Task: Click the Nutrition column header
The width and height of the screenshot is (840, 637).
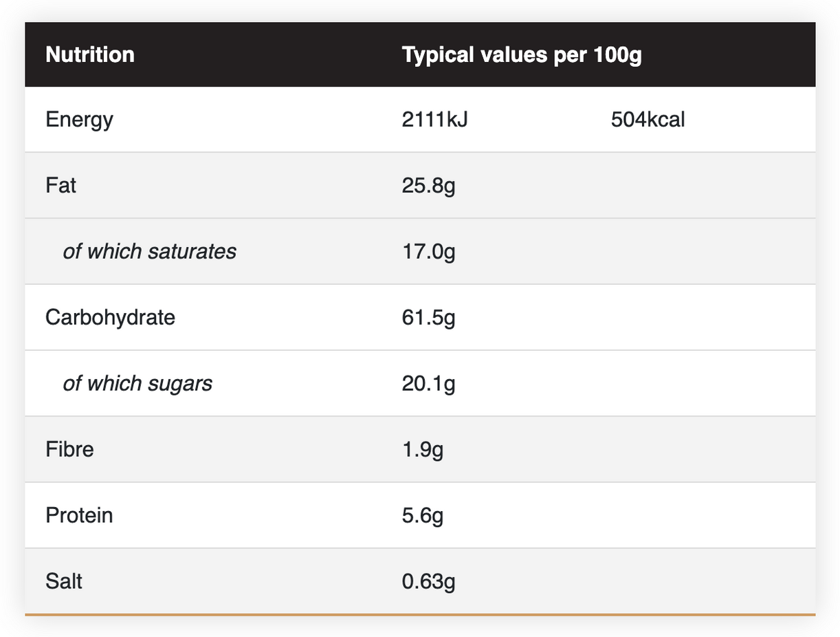Action: click(90, 54)
